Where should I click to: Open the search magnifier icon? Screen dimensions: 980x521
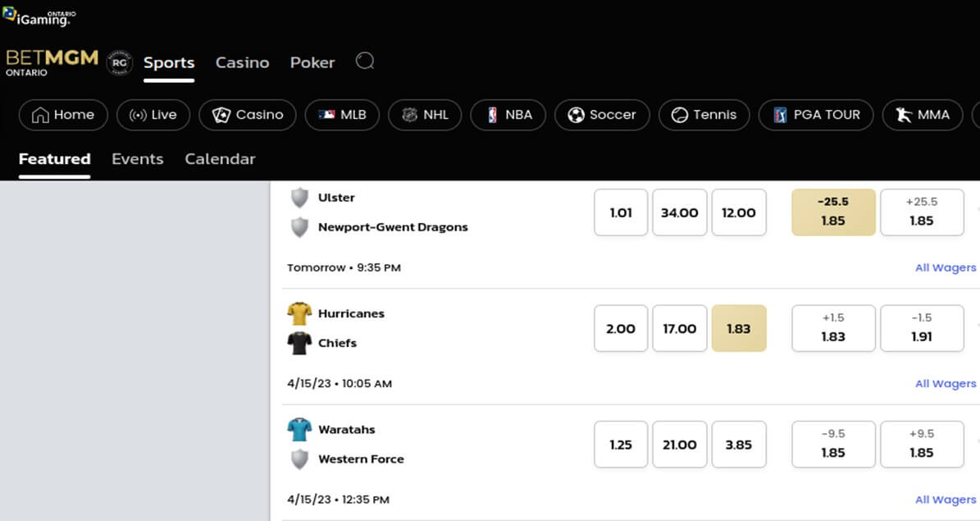[365, 62]
